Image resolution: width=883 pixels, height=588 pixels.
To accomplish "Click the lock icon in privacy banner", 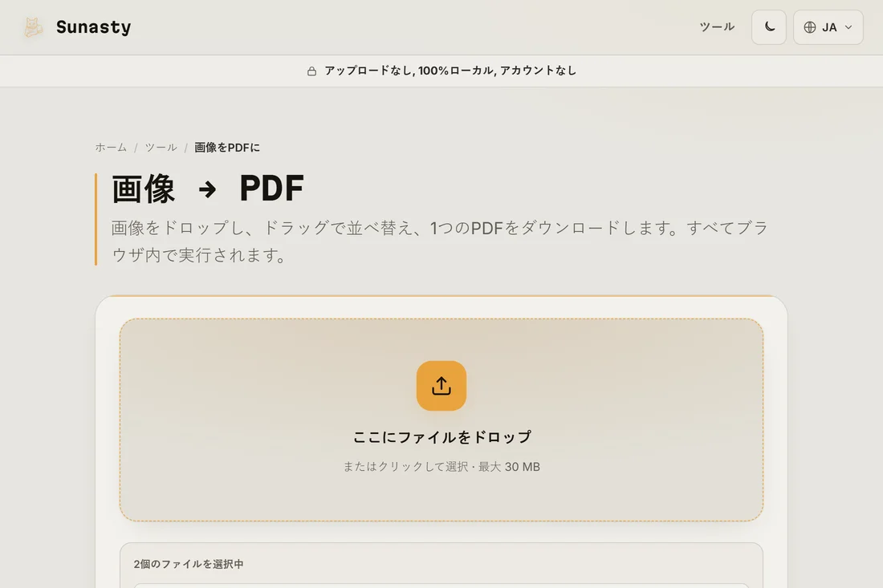I will click(311, 71).
